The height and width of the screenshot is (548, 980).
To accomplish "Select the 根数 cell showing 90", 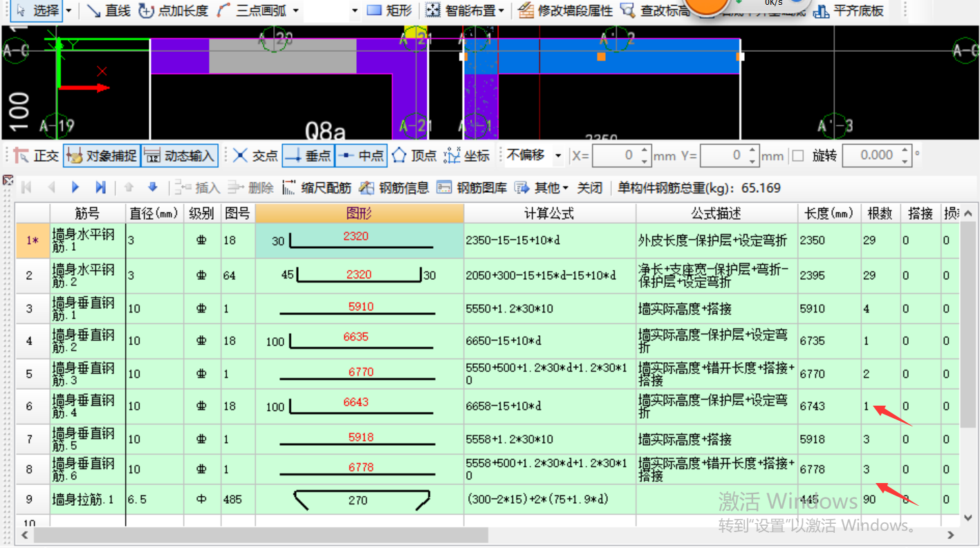I will (880, 499).
